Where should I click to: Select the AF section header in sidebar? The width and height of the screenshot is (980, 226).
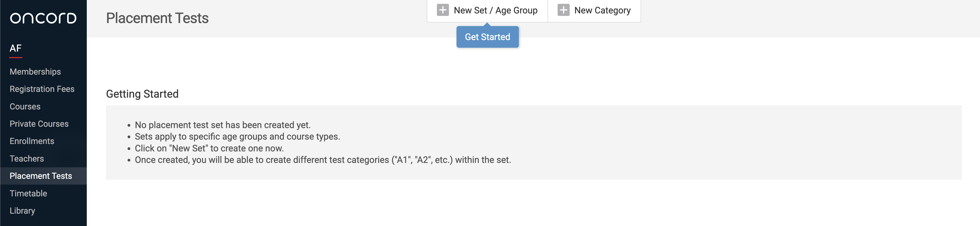pos(16,48)
